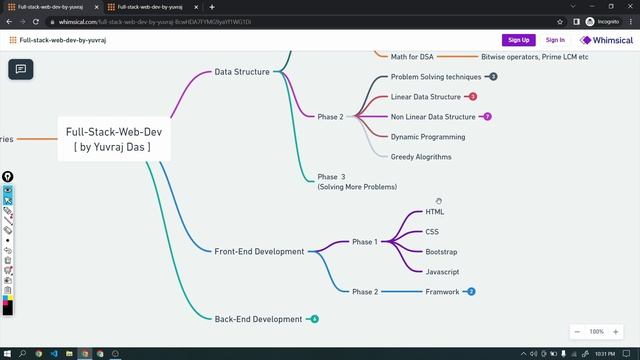Click the Math for DSA node
Screen dimensions: 640x360
click(x=412, y=57)
